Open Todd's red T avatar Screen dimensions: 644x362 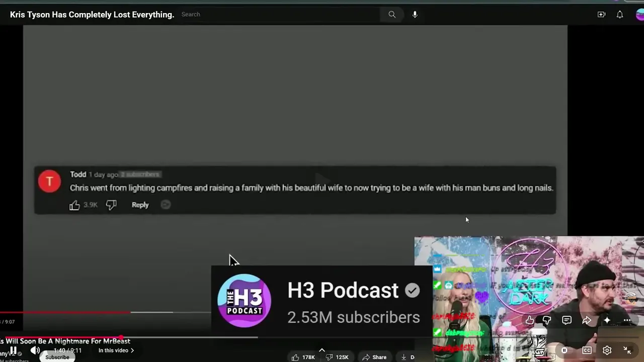click(x=49, y=182)
